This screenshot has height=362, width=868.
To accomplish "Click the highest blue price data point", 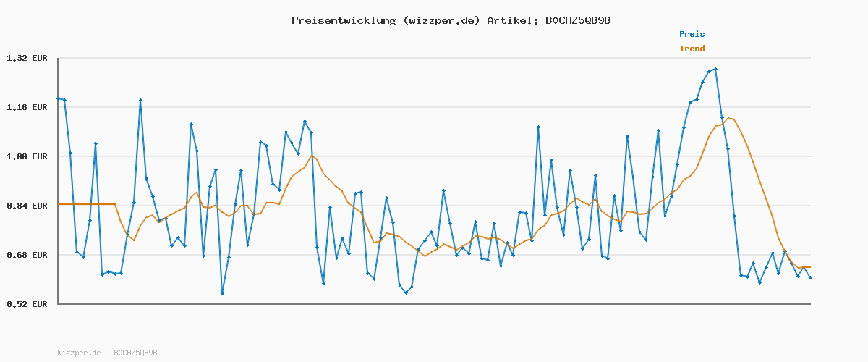I will pos(715,69).
